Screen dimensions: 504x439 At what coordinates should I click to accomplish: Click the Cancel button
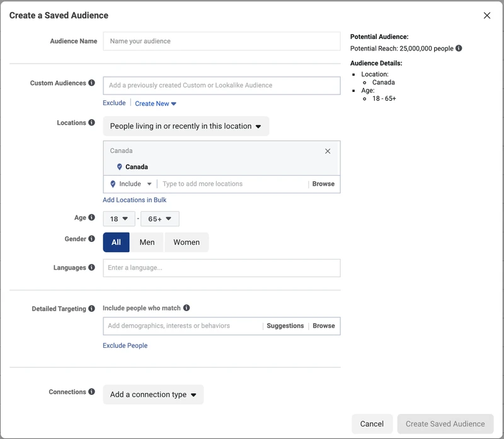tap(372, 424)
